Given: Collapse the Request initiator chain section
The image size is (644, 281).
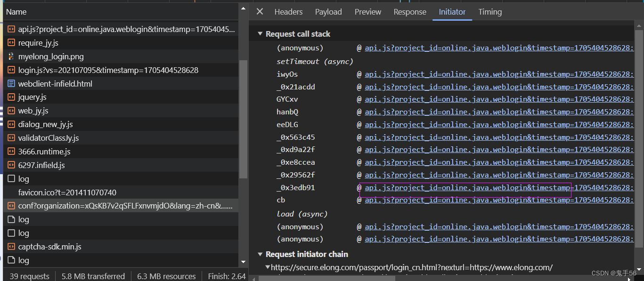Looking at the screenshot, I should [x=260, y=254].
